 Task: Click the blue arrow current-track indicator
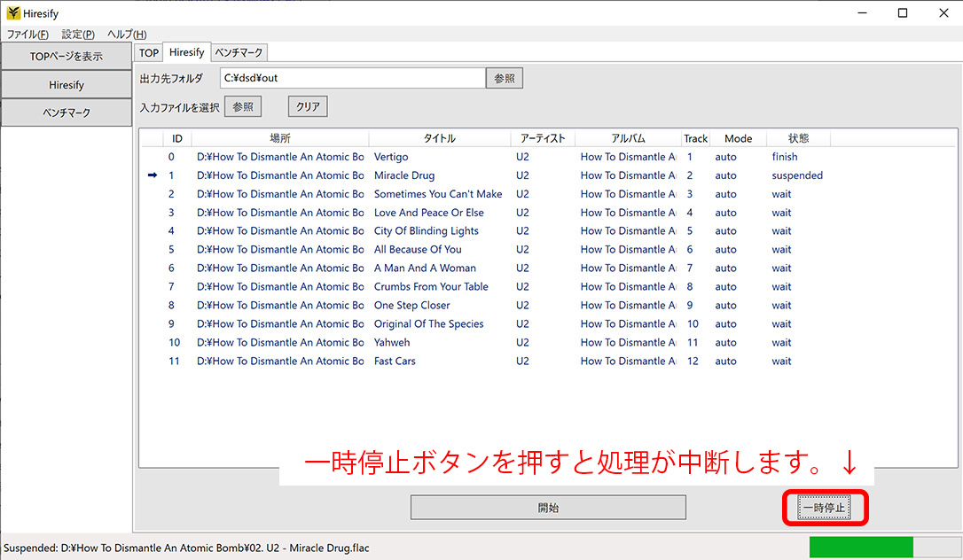(x=153, y=175)
